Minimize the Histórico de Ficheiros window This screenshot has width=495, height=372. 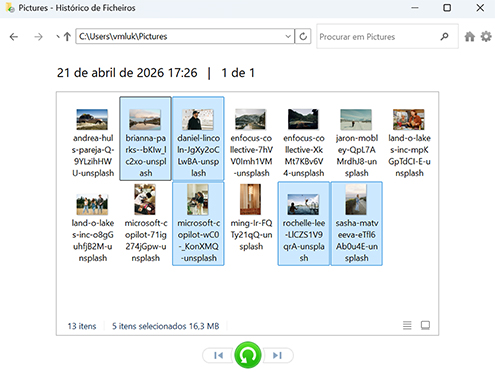pos(415,8)
